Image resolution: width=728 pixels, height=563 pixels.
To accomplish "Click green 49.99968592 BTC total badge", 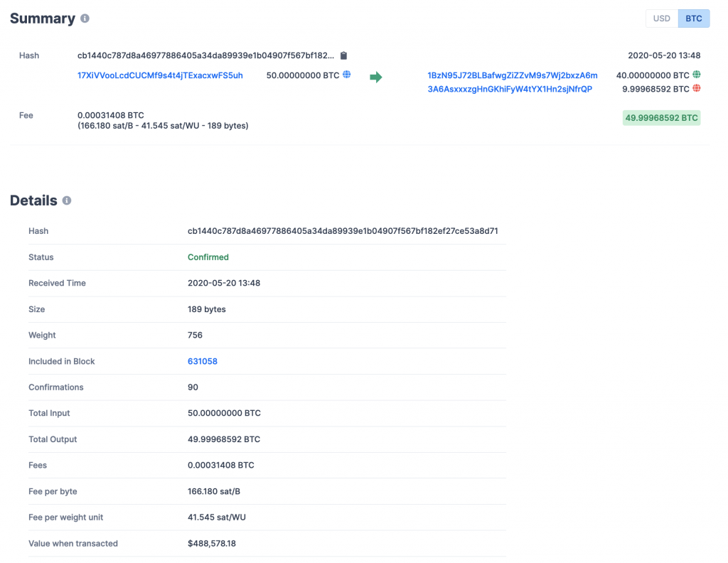I will (661, 117).
